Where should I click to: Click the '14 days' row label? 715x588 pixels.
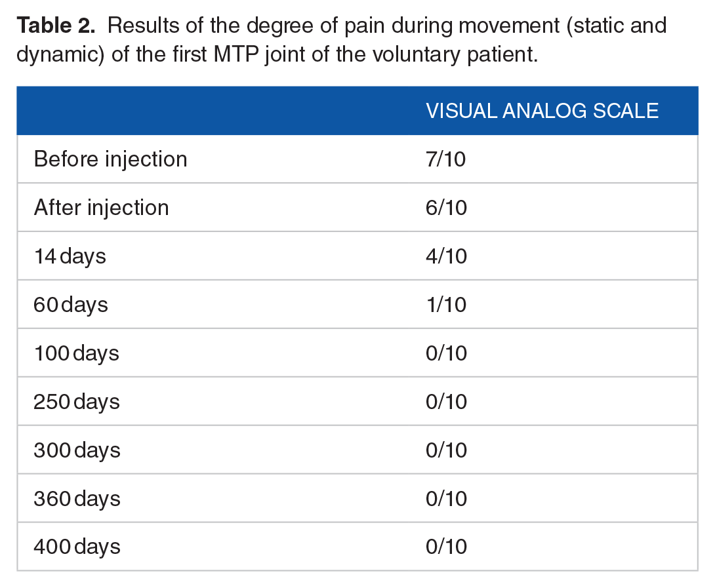[70, 256]
